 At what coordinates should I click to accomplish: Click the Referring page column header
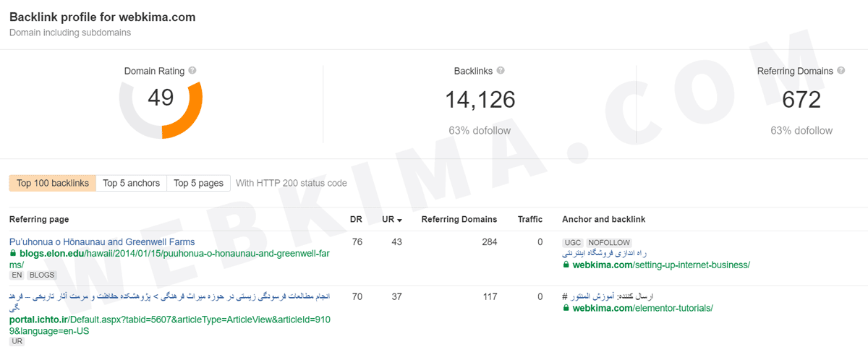click(x=39, y=219)
